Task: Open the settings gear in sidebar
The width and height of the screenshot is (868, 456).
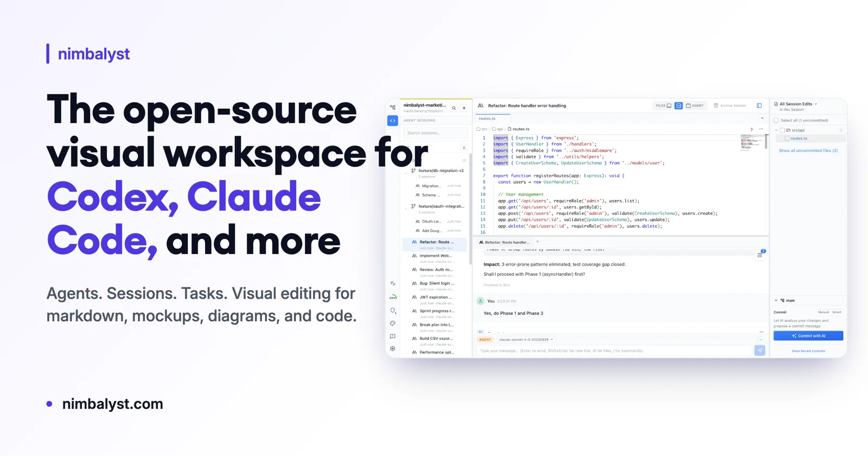Action: click(x=393, y=349)
